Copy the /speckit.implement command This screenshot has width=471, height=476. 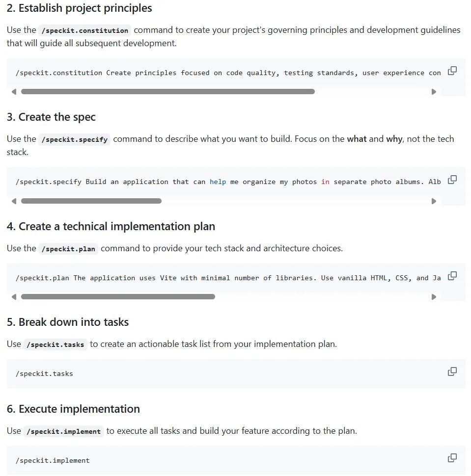pyautogui.click(x=452, y=458)
